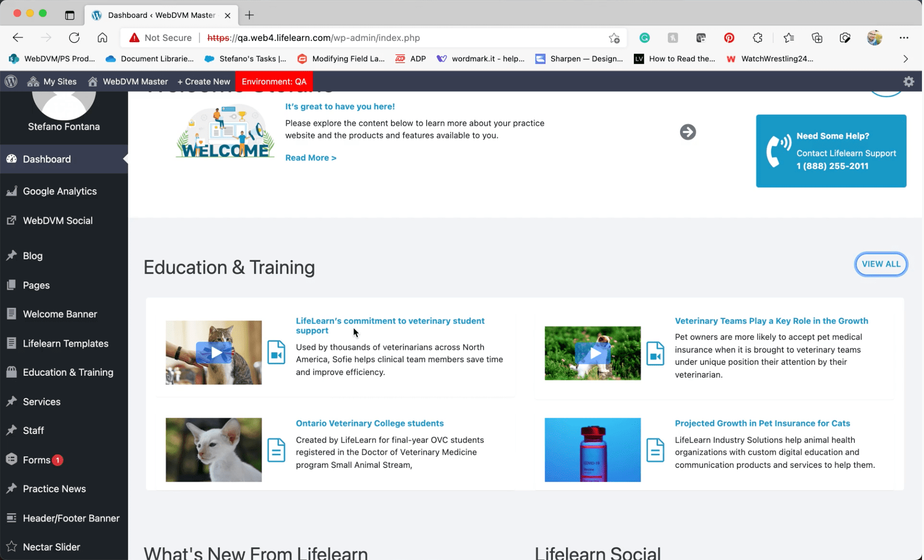The height and width of the screenshot is (560, 924).
Task: Play the cat video thumbnail
Action: pos(213,353)
